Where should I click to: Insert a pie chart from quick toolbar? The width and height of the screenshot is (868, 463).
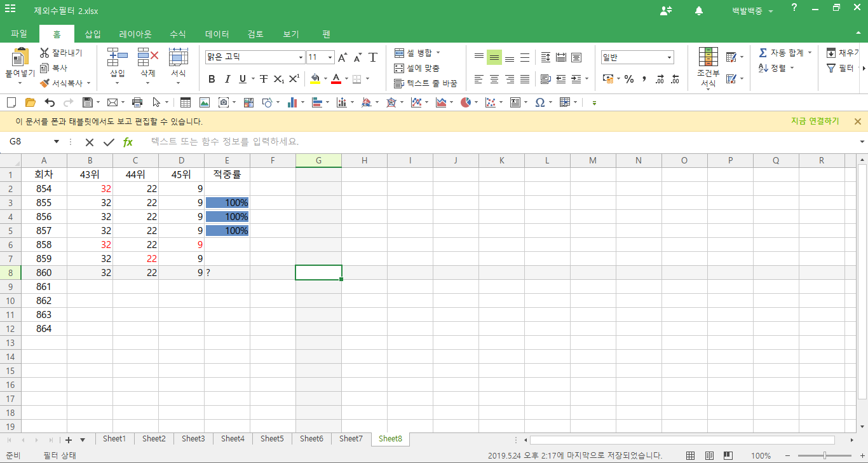click(x=466, y=102)
